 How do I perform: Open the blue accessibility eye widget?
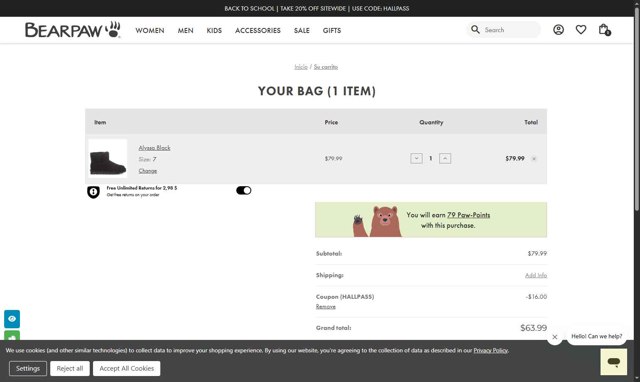coord(12,319)
